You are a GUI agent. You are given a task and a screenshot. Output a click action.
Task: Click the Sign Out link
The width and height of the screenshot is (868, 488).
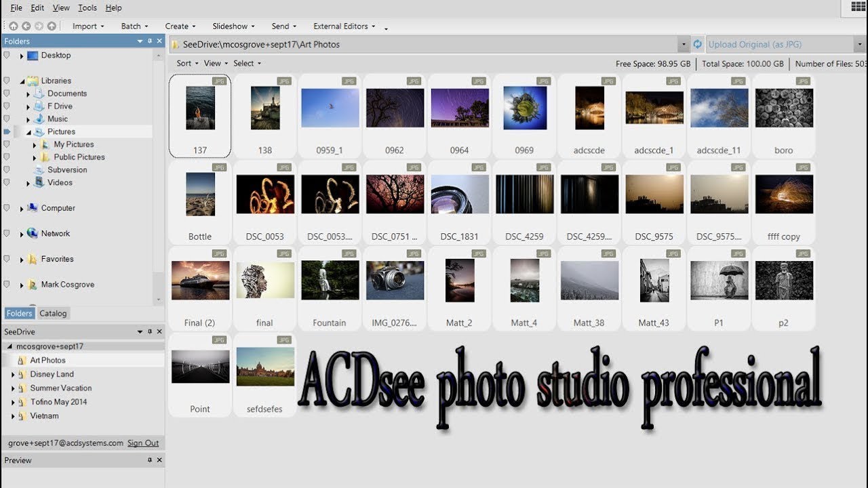pos(143,443)
